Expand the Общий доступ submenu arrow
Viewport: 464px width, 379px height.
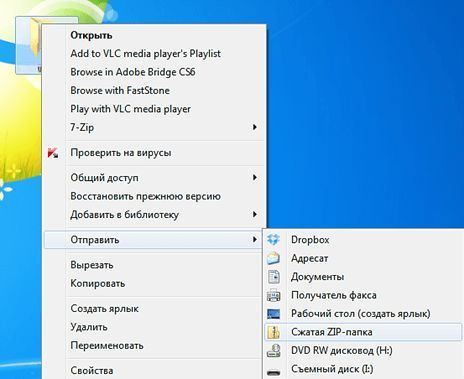[x=255, y=177]
